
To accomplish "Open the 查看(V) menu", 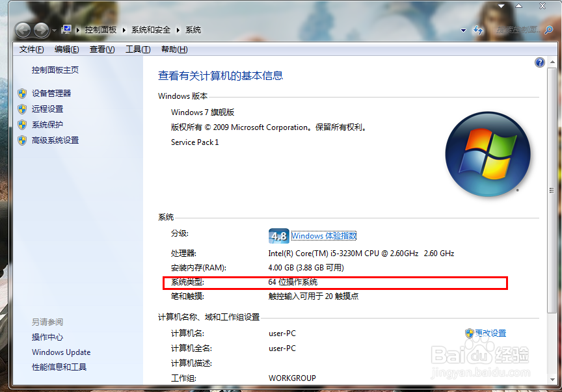I will (x=102, y=49).
